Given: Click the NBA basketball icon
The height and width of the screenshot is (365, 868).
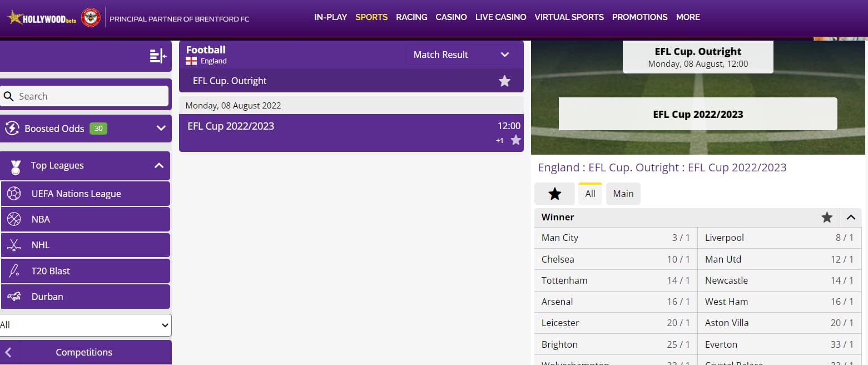Looking at the screenshot, I should coord(14,219).
